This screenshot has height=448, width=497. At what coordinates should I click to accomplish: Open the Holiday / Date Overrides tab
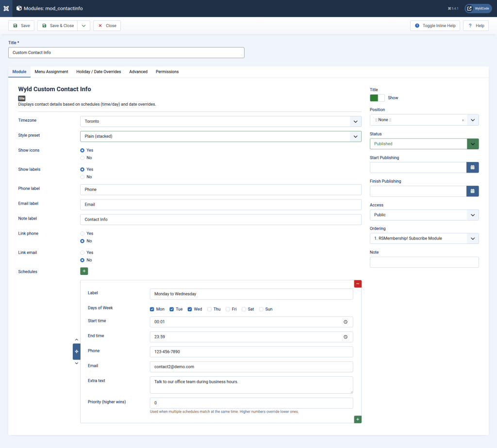coord(99,71)
